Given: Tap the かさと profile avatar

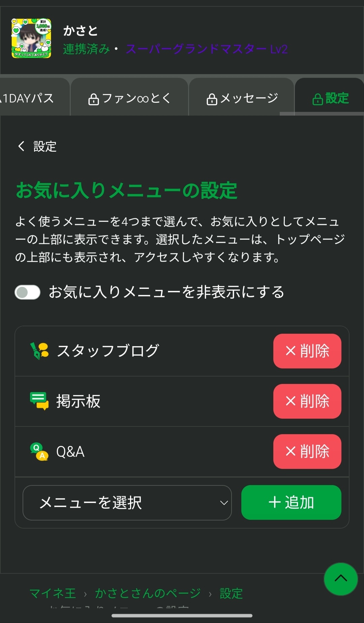Looking at the screenshot, I should 31,38.
